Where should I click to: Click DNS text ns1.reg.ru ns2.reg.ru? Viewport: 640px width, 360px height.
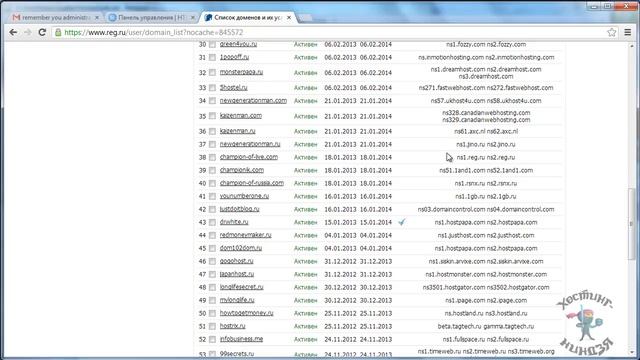click(x=485, y=157)
